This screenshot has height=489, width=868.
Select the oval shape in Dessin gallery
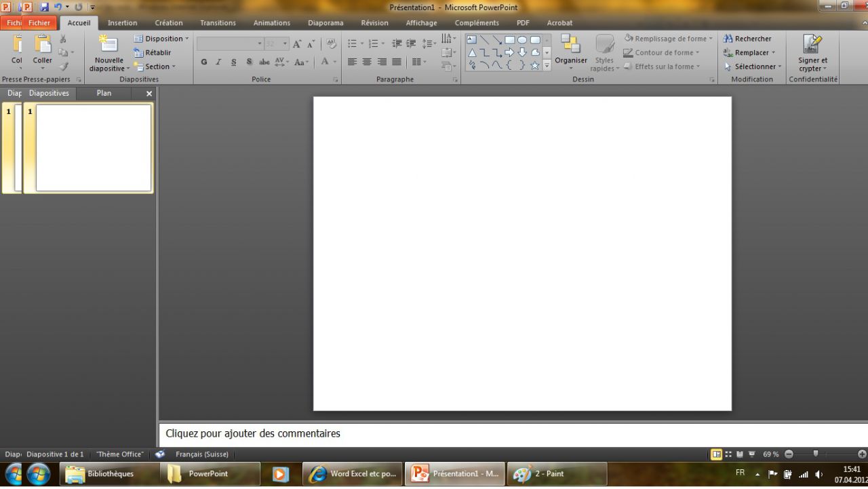click(522, 40)
